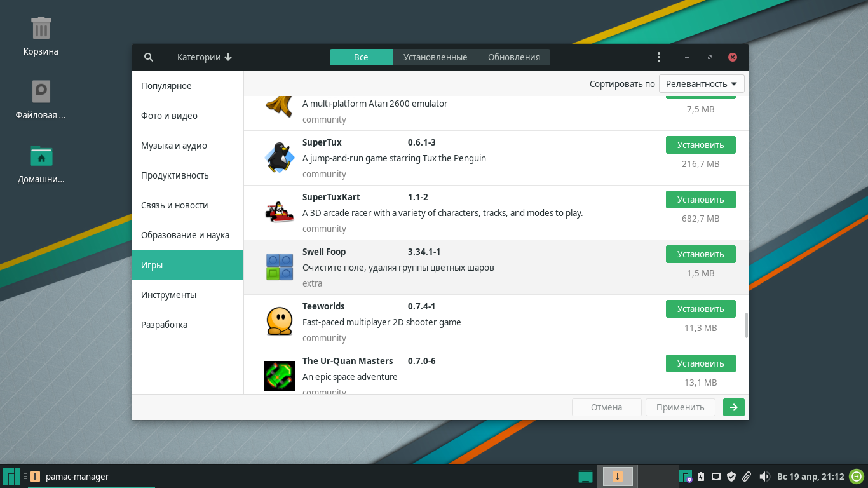Click the display notification tray icon
Viewport: 868px width, 488px height.
click(716, 477)
